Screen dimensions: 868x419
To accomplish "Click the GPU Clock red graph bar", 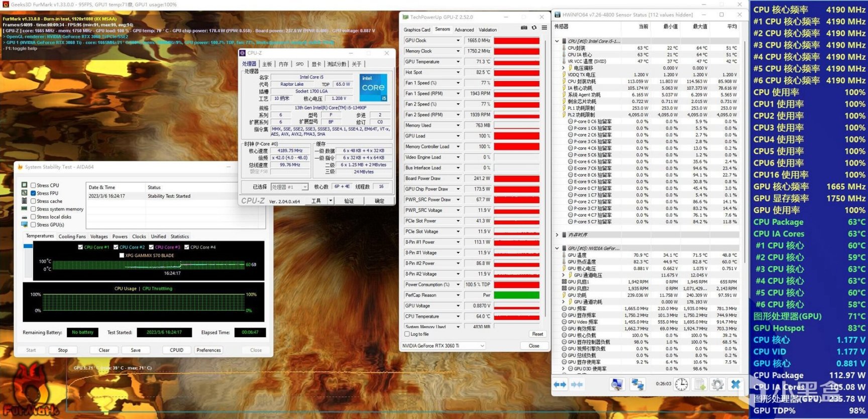I will point(516,41).
